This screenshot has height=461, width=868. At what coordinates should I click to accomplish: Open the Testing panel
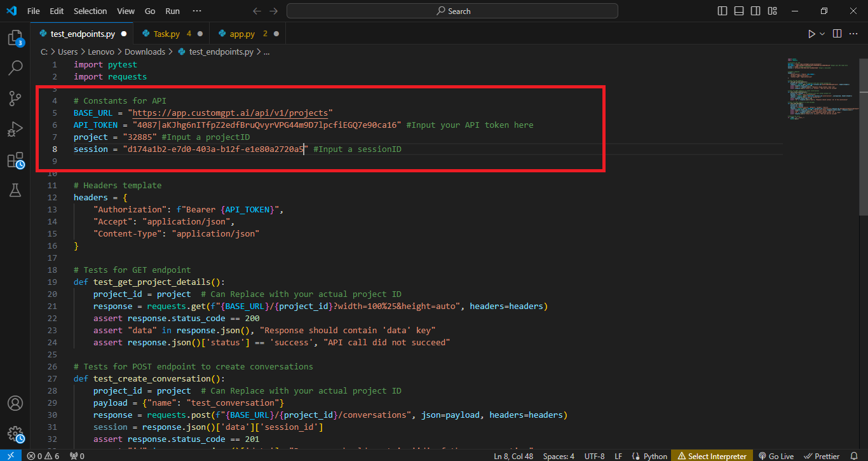click(x=15, y=190)
